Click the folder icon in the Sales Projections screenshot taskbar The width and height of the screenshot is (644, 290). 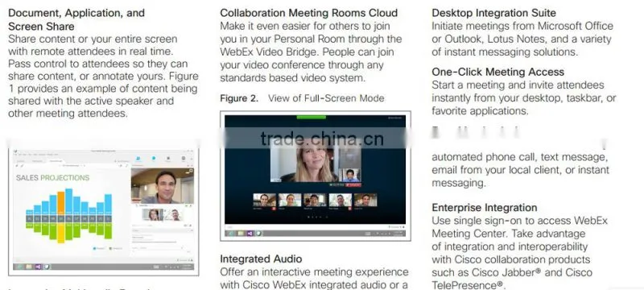pos(29,267)
